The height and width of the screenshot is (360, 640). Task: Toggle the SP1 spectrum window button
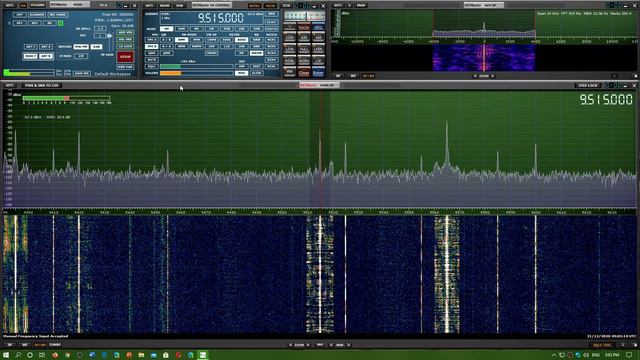tap(20, 23)
